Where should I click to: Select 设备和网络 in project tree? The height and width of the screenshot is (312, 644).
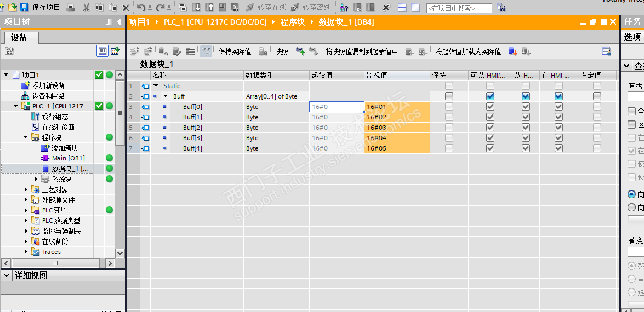pyautogui.click(x=48, y=96)
